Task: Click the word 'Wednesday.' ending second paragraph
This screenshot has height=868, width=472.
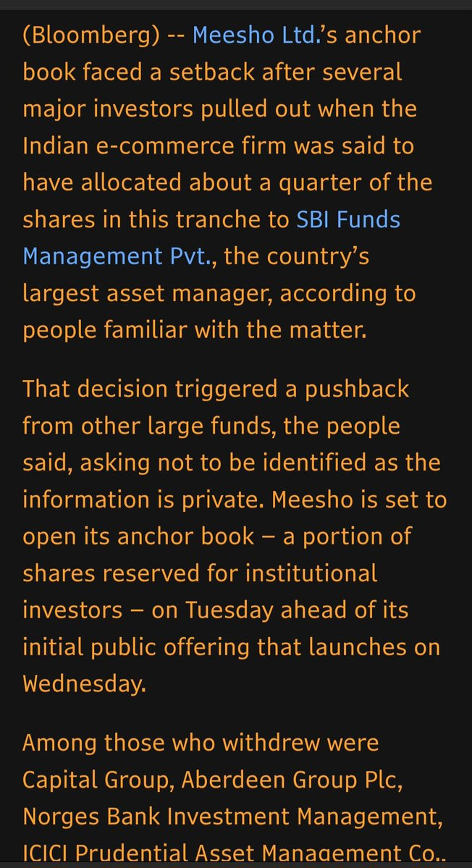Action: point(84,683)
